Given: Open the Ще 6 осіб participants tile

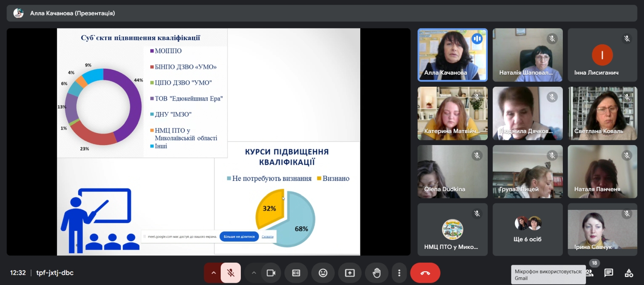Looking at the screenshot, I should [x=528, y=230].
